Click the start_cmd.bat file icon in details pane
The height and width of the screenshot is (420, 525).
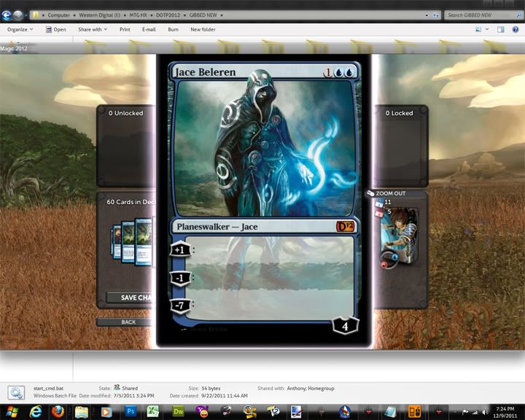[16, 392]
